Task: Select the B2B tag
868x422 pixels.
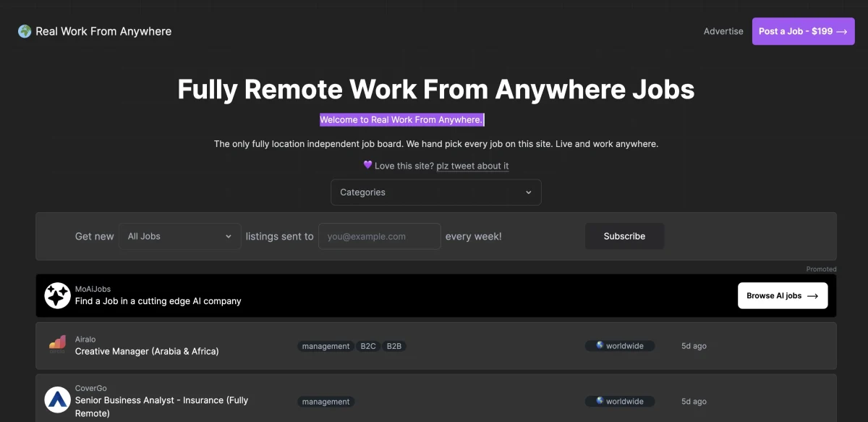Action: [394, 346]
